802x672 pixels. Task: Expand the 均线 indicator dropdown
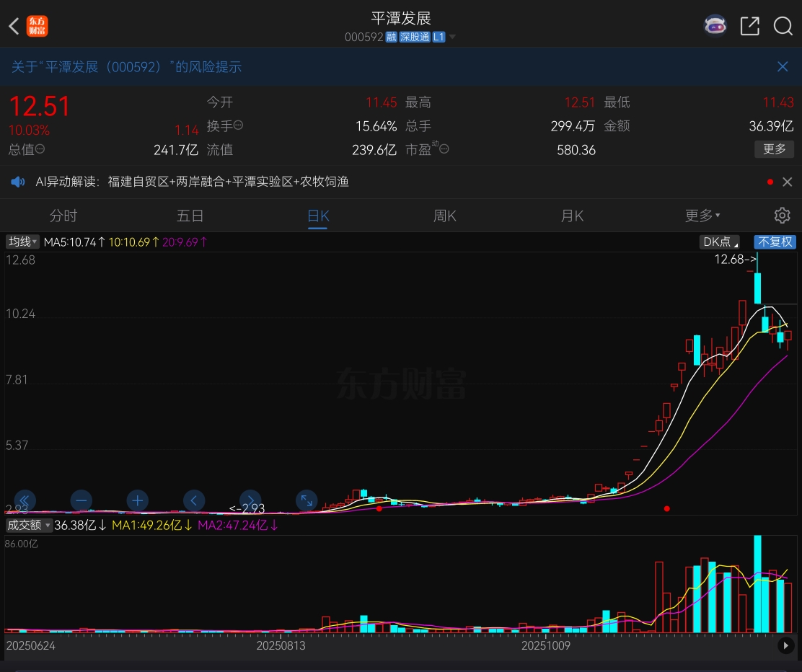click(x=22, y=242)
